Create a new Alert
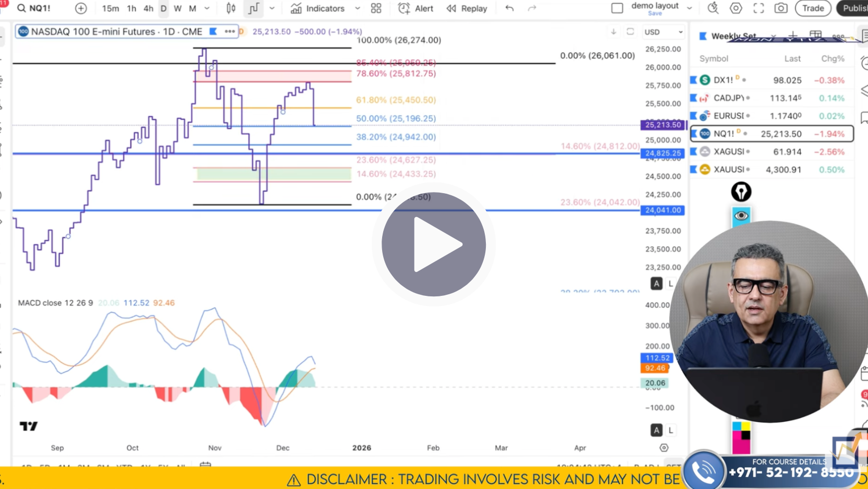The height and width of the screenshot is (489, 868). [415, 8]
